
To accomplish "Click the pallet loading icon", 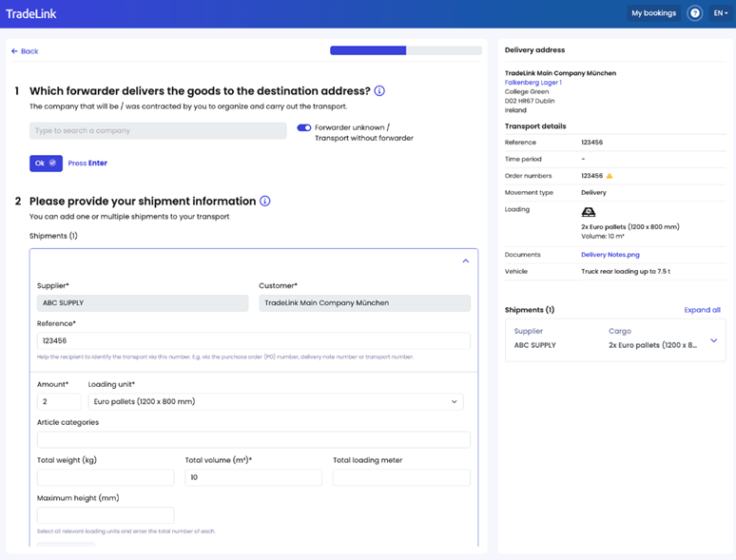I will 589,213.
